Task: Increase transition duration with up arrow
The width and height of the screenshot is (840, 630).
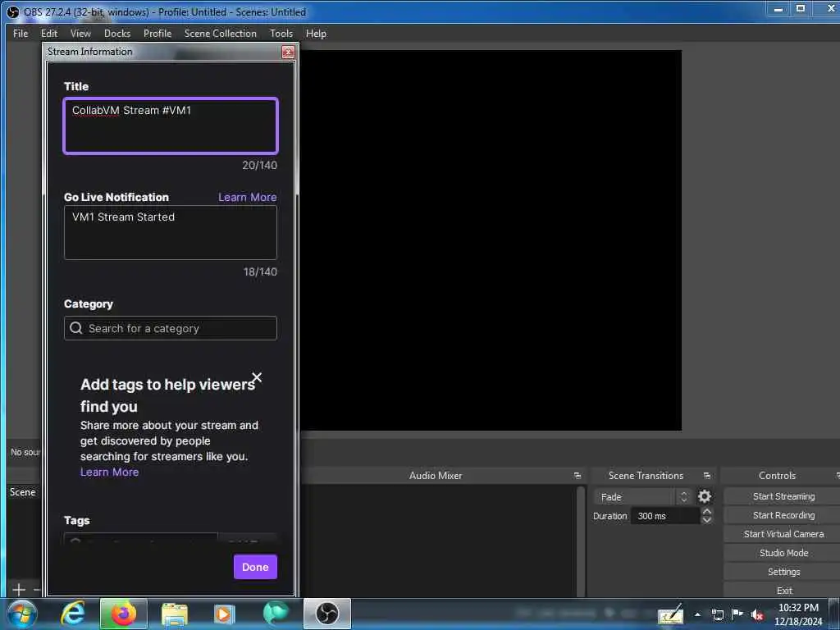Action: (x=707, y=512)
